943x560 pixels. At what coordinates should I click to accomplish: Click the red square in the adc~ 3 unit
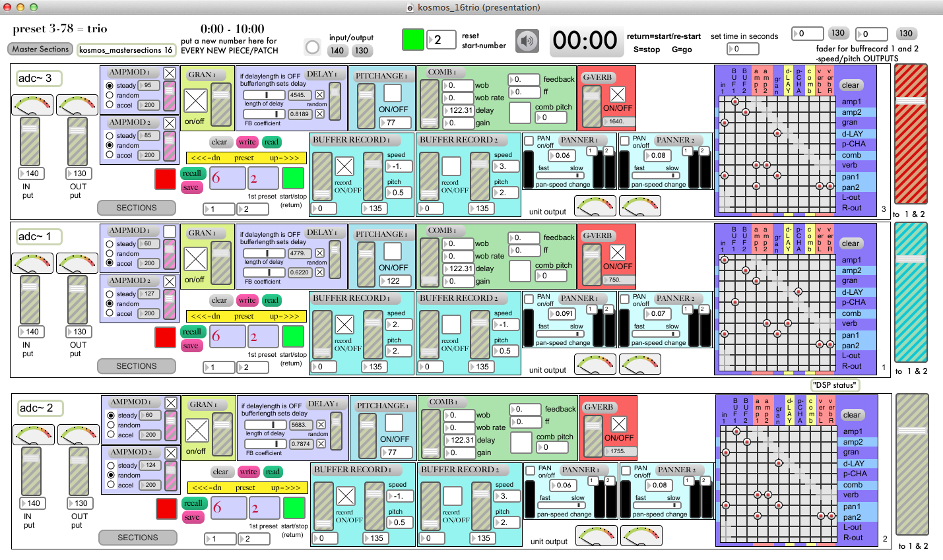coord(165,179)
